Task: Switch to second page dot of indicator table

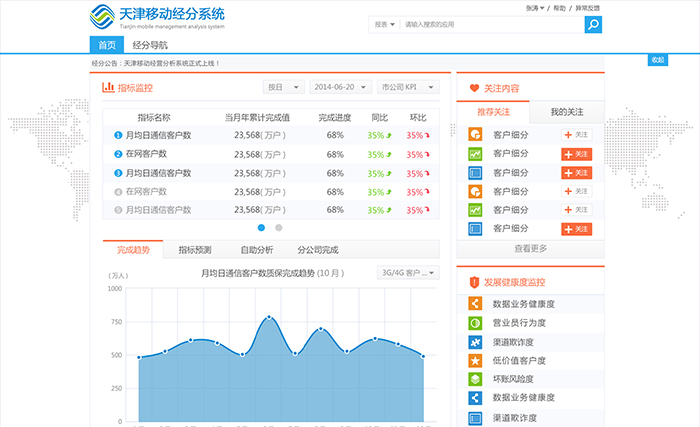Action: coord(278,227)
